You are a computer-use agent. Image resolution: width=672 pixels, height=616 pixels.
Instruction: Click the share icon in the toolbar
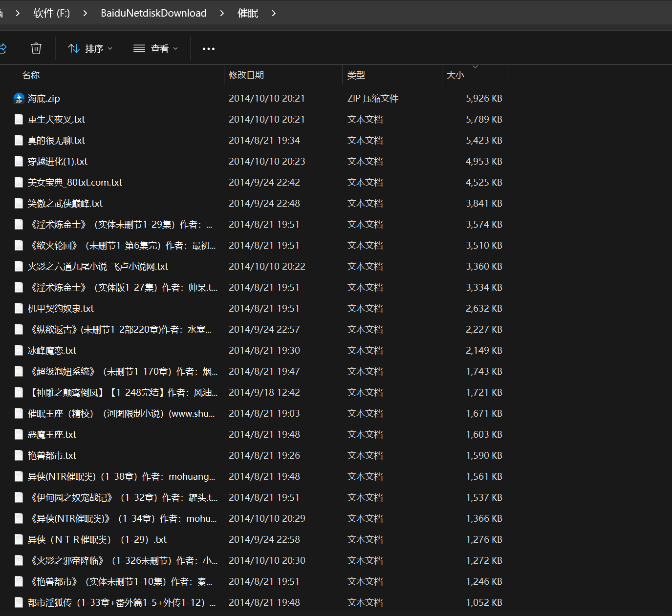(2, 48)
